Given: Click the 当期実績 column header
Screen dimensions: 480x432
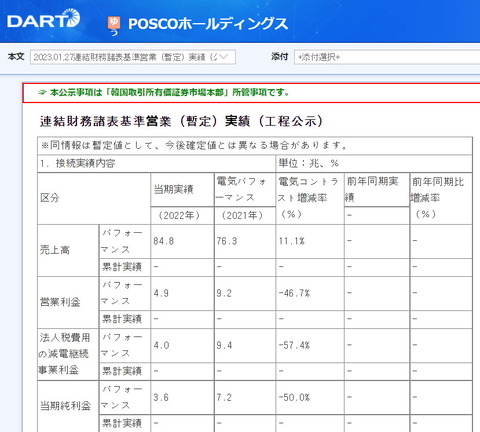Looking at the screenshot, I should click(x=182, y=189).
